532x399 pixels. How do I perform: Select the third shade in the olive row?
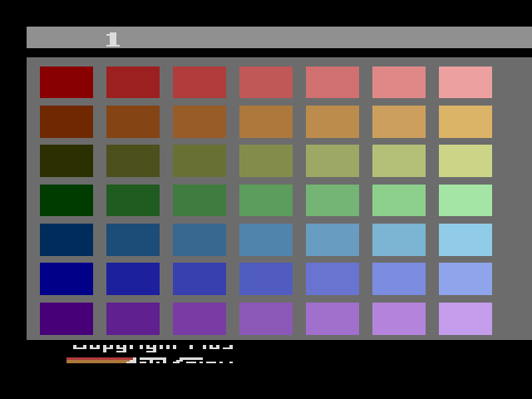[x=199, y=160]
